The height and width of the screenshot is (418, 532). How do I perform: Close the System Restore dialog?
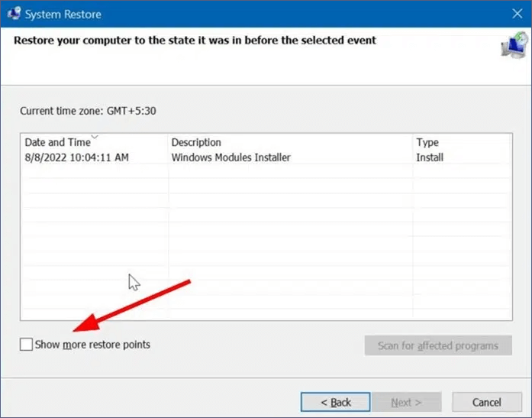pos(517,14)
